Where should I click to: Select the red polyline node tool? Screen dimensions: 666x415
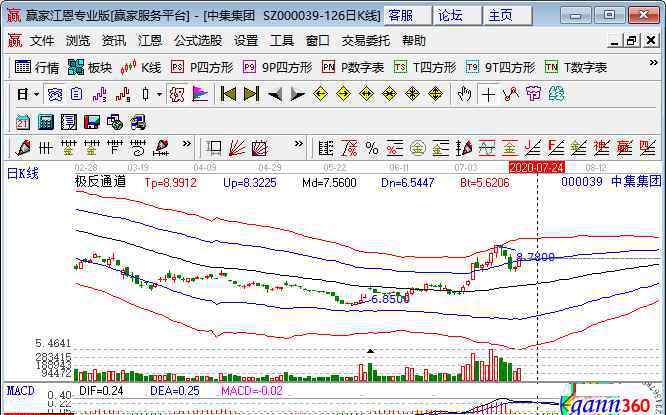point(511,94)
